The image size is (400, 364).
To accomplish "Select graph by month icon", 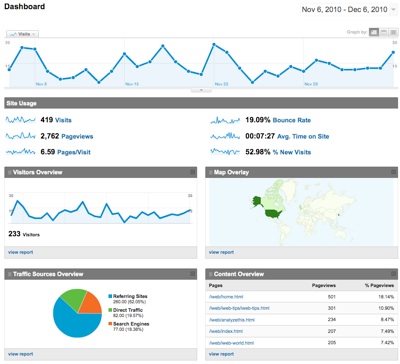I will pyautogui.click(x=393, y=32).
